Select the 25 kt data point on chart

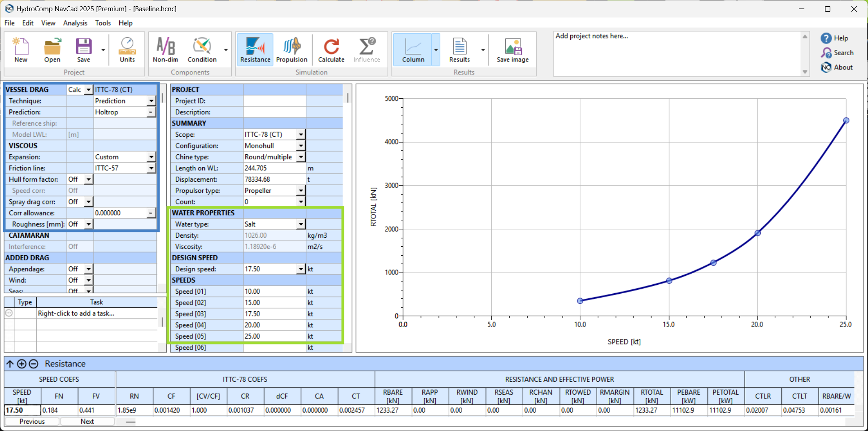pyautogui.click(x=846, y=120)
